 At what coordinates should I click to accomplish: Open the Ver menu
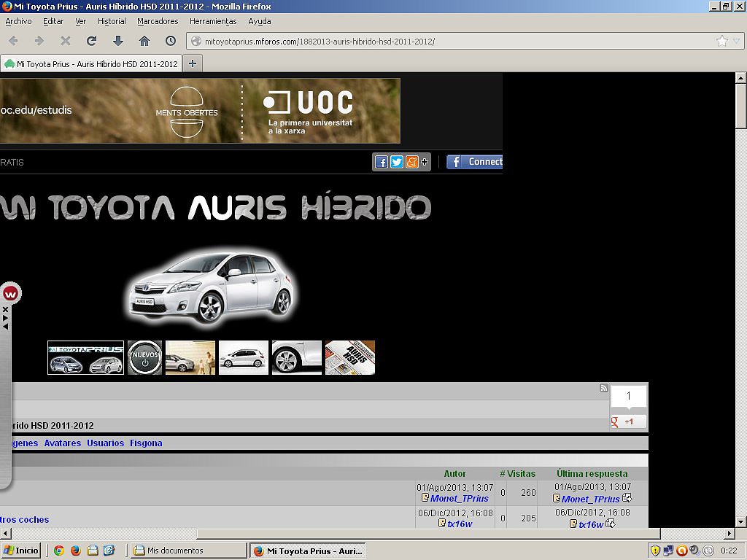click(80, 21)
